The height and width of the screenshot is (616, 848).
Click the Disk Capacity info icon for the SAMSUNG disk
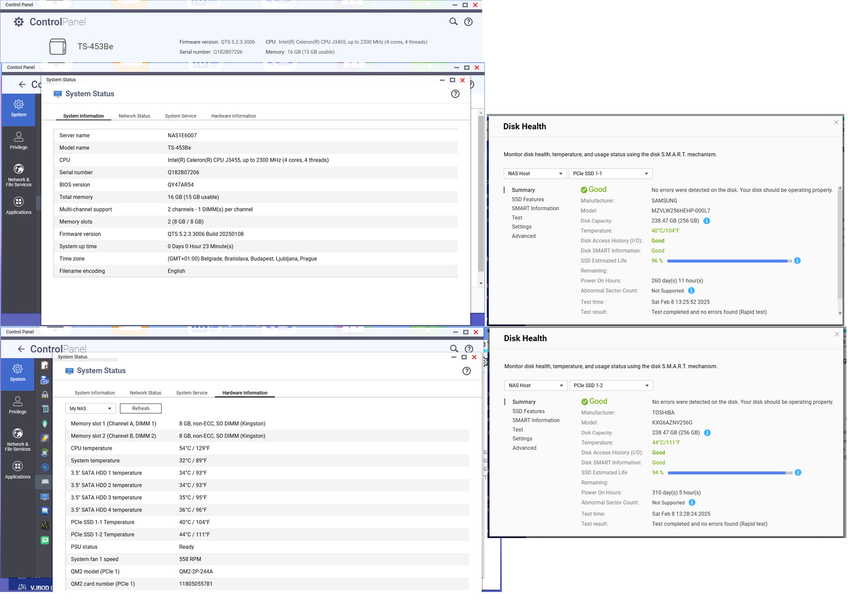[x=707, y=221]
